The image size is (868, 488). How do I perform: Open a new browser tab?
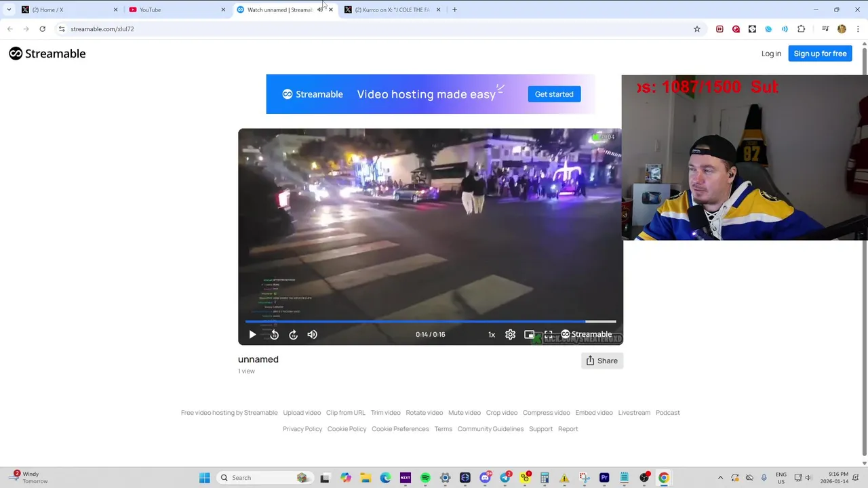coord(454,9)
